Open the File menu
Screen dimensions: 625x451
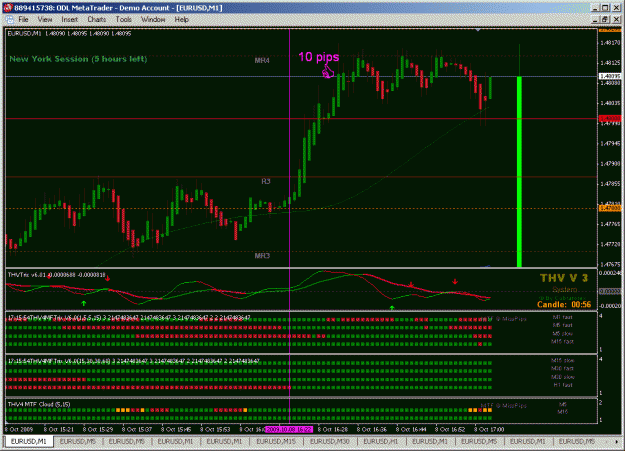tap(24, 19)
